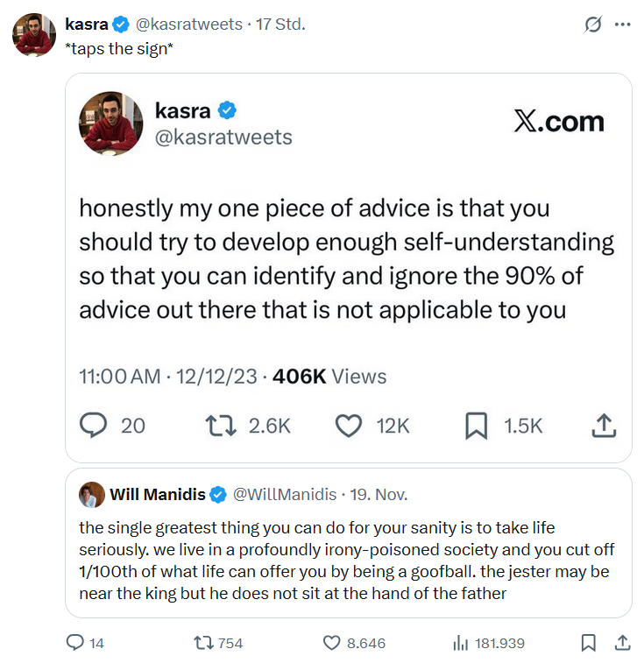
Task: Click the @kasratweets handle in post header
Action: tap(188, 25)
